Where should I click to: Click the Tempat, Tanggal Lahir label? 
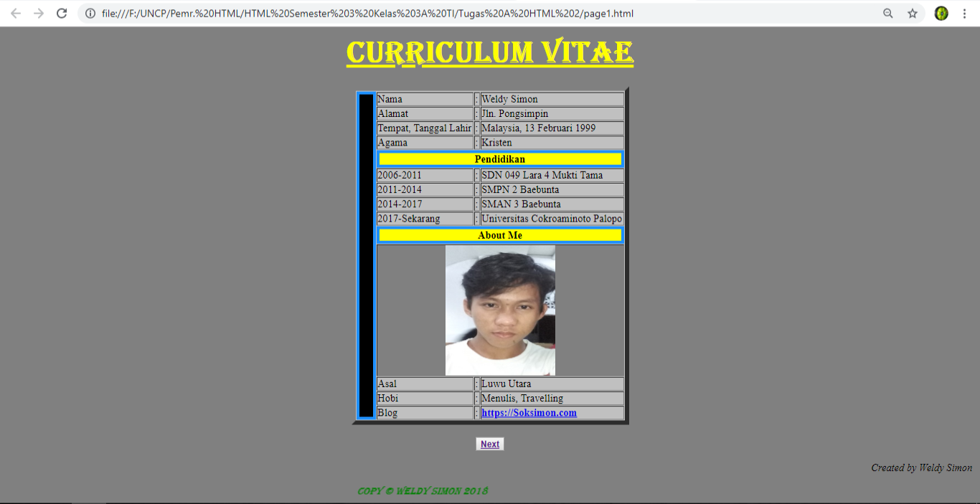[425, 128]
